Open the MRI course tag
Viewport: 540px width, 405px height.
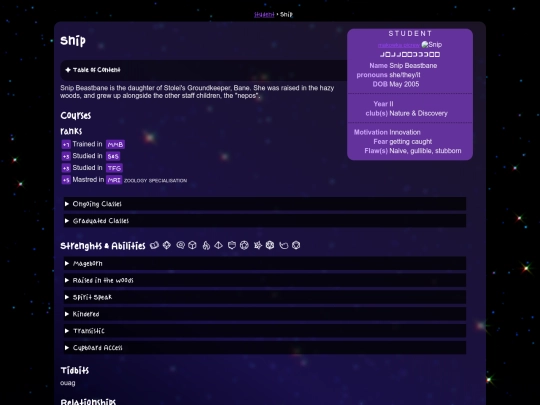(114, 180)
